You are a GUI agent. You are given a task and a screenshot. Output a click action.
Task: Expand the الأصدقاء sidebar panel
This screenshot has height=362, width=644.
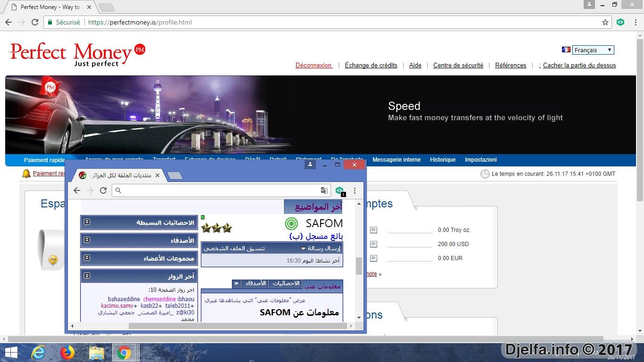coord(87,240)
